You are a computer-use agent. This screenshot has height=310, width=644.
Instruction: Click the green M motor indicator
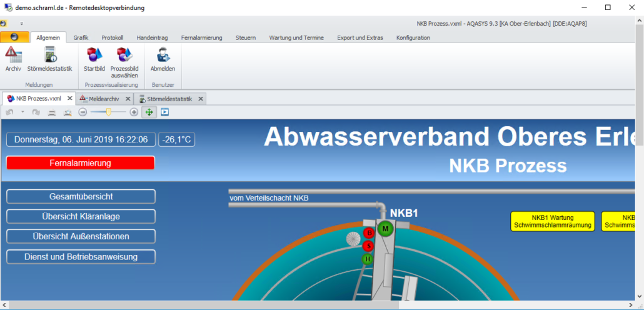(x=385, y=229)
